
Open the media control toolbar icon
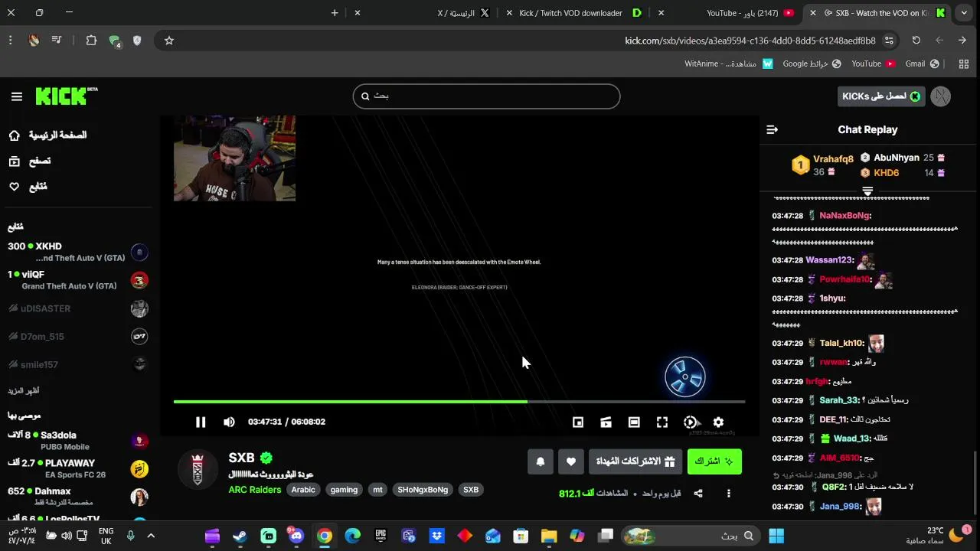point(57,41)
